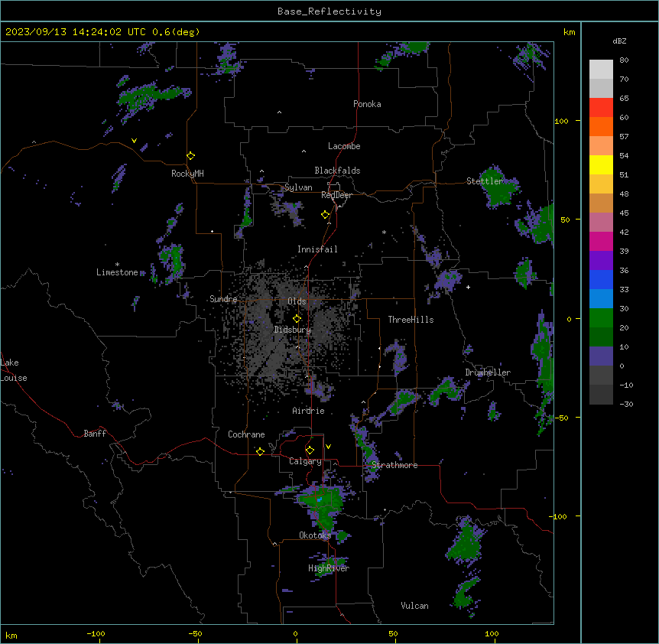Pick the bright green 20-30 dBZ swatch
This screenshot has width=659, height=644.
[x=601, y=318]
